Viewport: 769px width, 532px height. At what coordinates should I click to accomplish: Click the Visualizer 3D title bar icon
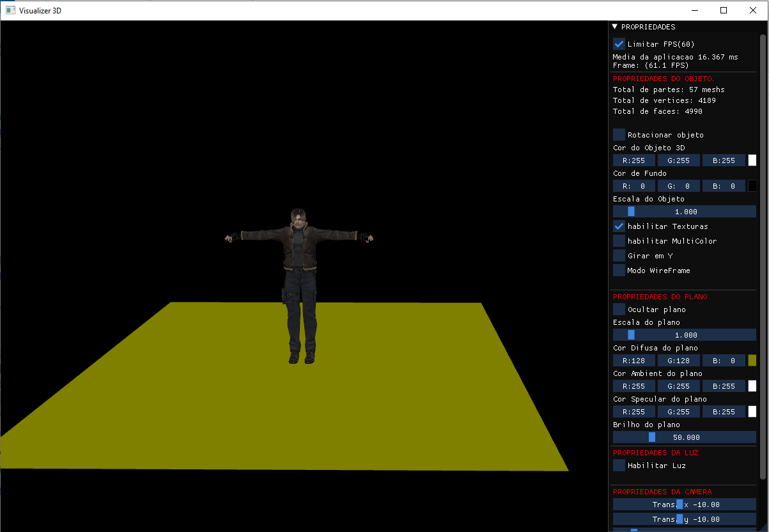coord(9,10)
